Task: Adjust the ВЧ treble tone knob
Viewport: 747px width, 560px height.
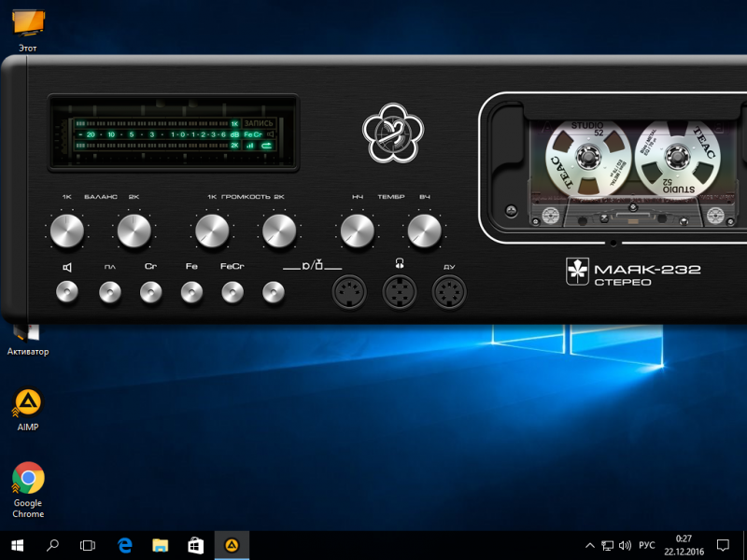Action: [425, 231]
